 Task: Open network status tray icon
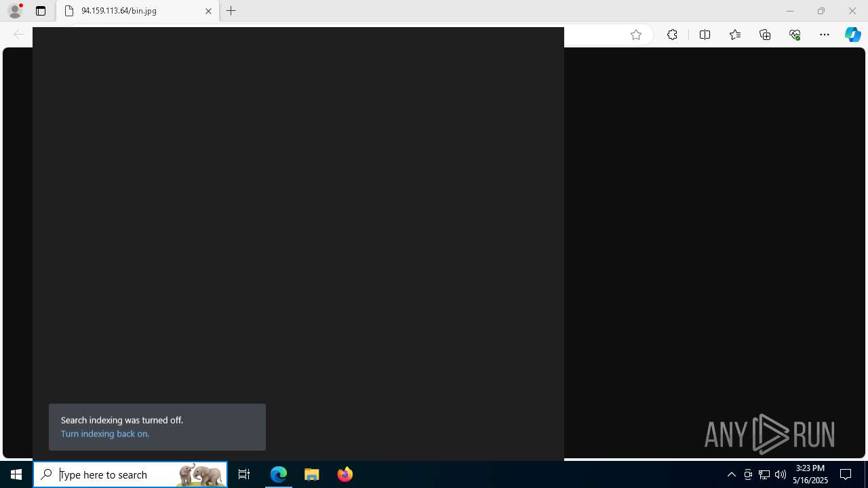coord(764,474)
